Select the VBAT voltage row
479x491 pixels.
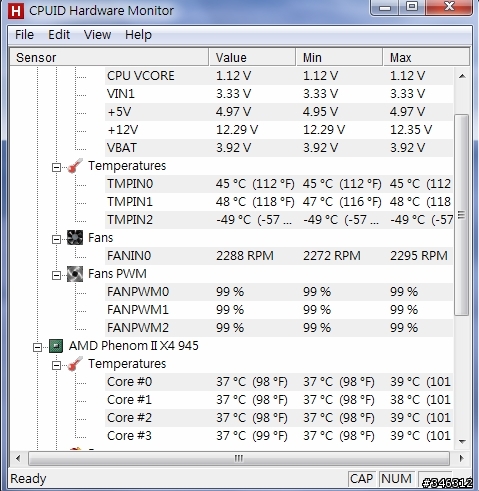tap(279, 148)
